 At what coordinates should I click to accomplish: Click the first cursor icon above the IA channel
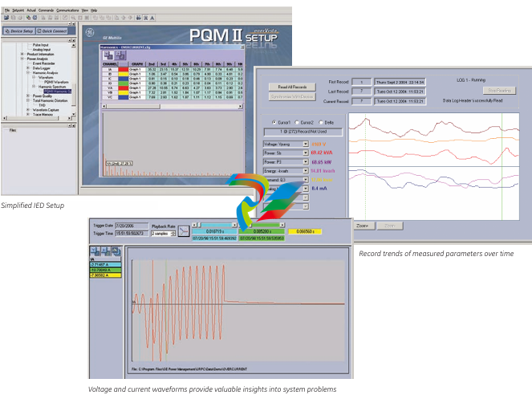click(x=94, y=251)
